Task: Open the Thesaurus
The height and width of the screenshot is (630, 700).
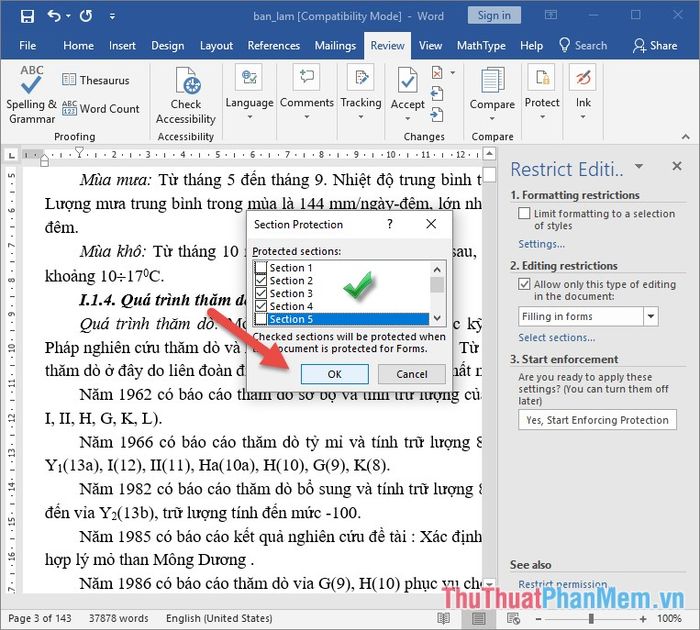Action: click(96, 80)
